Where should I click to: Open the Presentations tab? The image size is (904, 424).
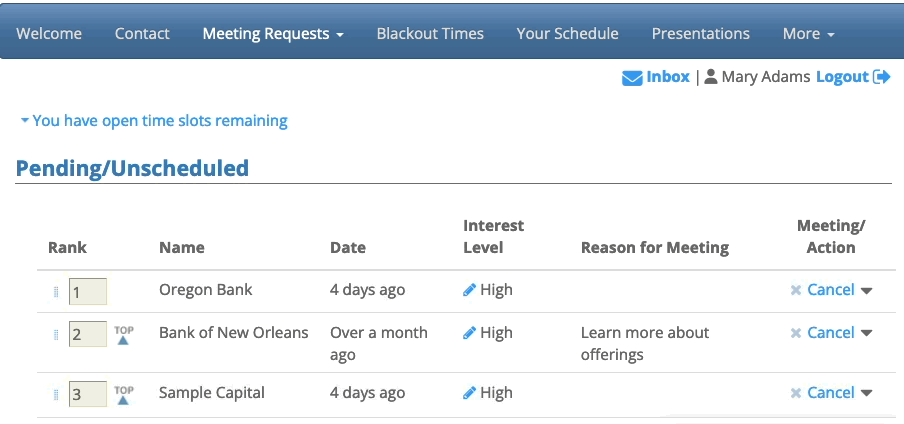click(700, 34)
